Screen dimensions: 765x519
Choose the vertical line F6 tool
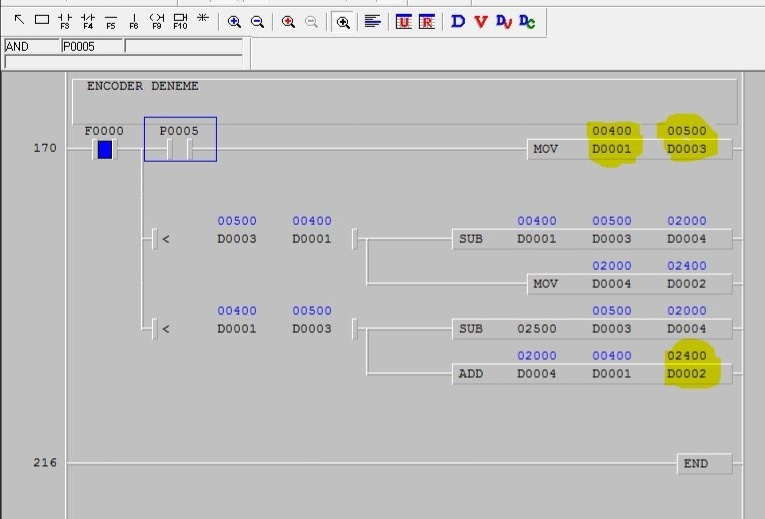coord(134,21)
